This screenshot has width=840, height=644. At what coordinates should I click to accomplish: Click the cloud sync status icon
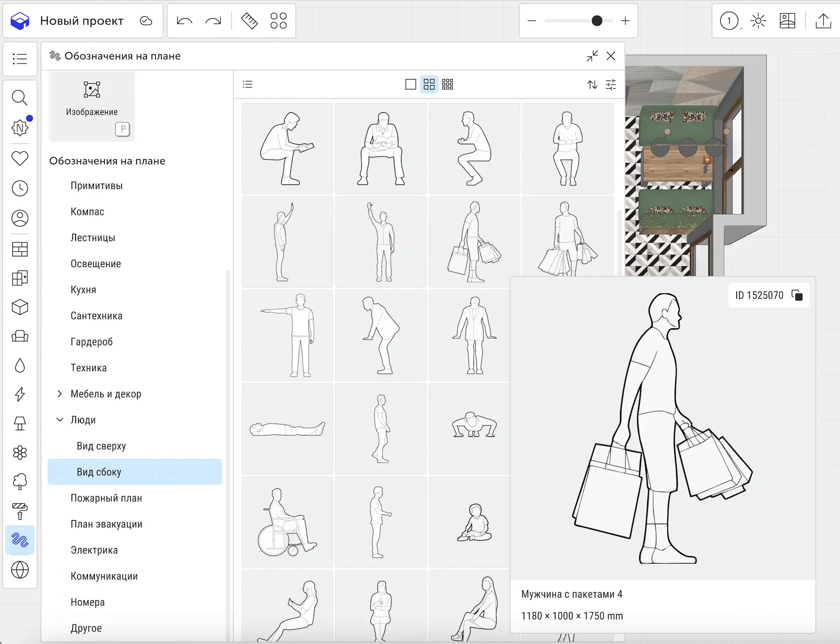146,21
